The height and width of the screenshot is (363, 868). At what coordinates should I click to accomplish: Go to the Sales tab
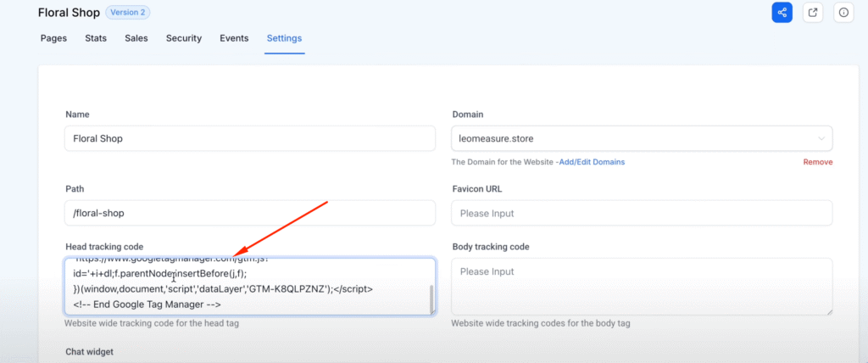(136, 38)
